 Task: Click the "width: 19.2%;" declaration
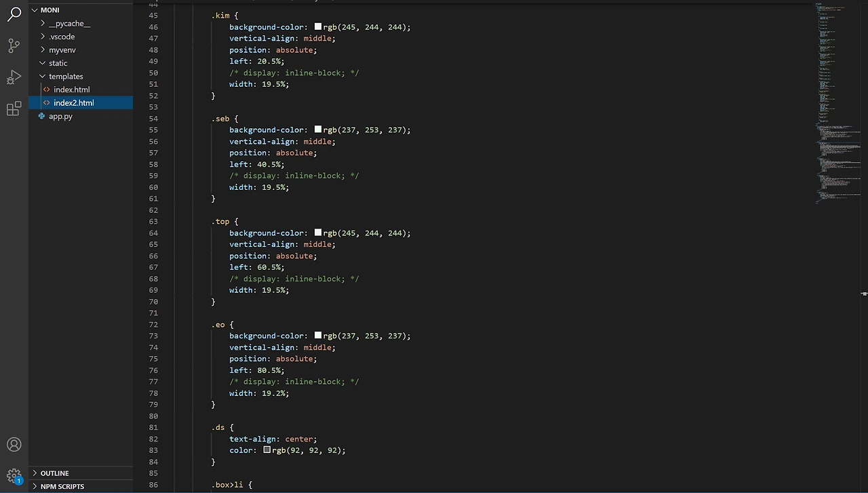pyautogui.click(x=259, y=393)
